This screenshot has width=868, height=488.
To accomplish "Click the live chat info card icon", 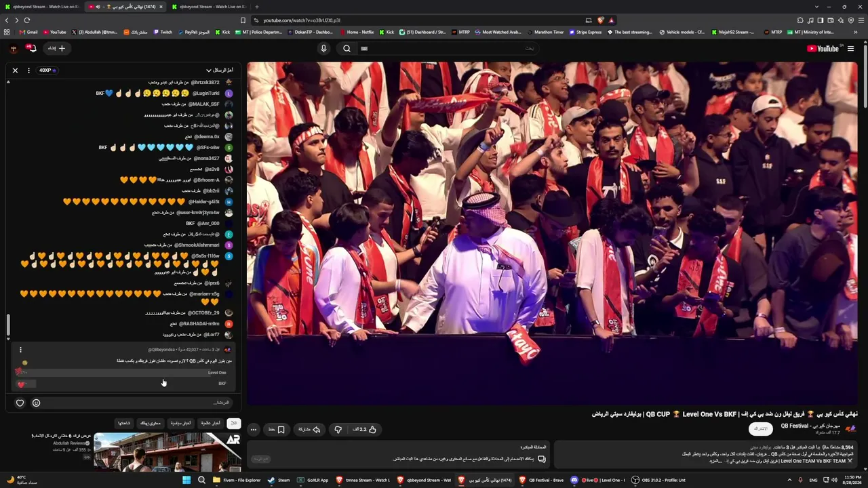I will 541,459.
